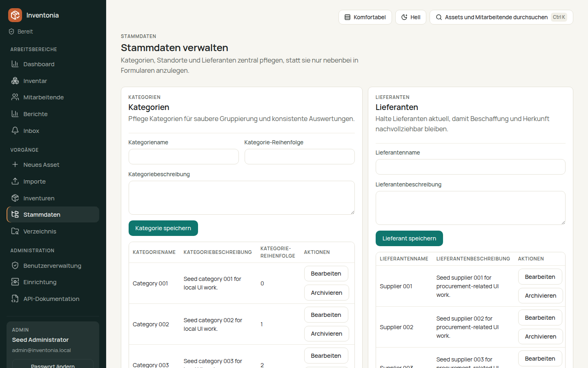Screen dimensions: 588x368
Task: Focus the Lieferantenname input field
Action: (x=470, y=167)
